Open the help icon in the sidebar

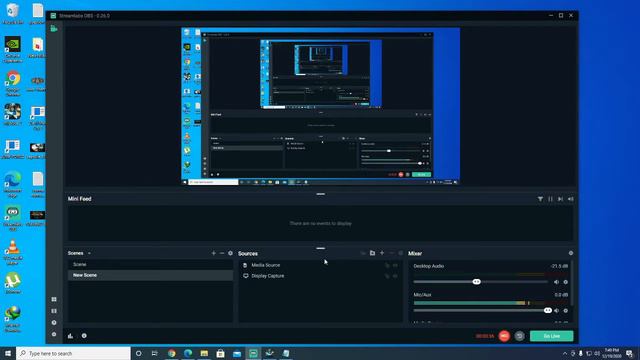click(54, 322)
